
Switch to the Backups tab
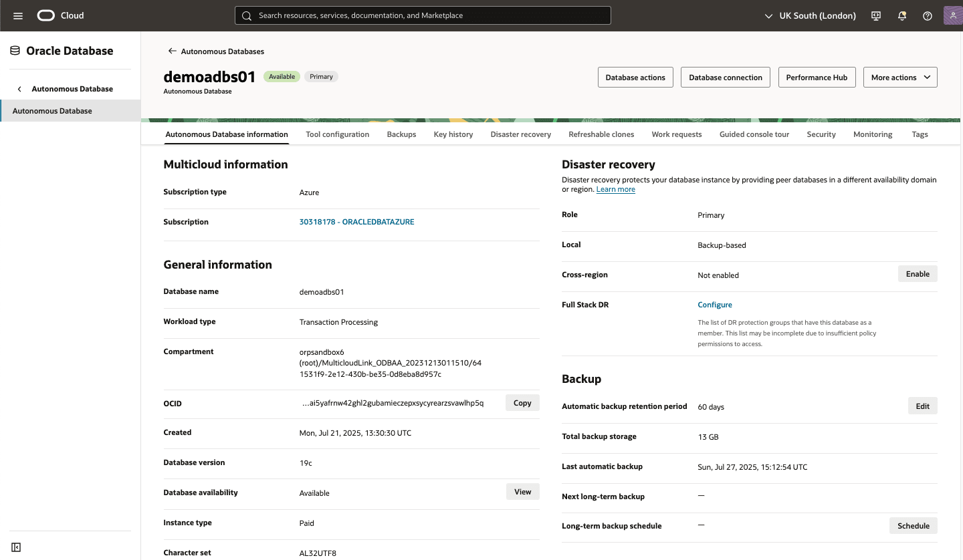pos(401,134)
